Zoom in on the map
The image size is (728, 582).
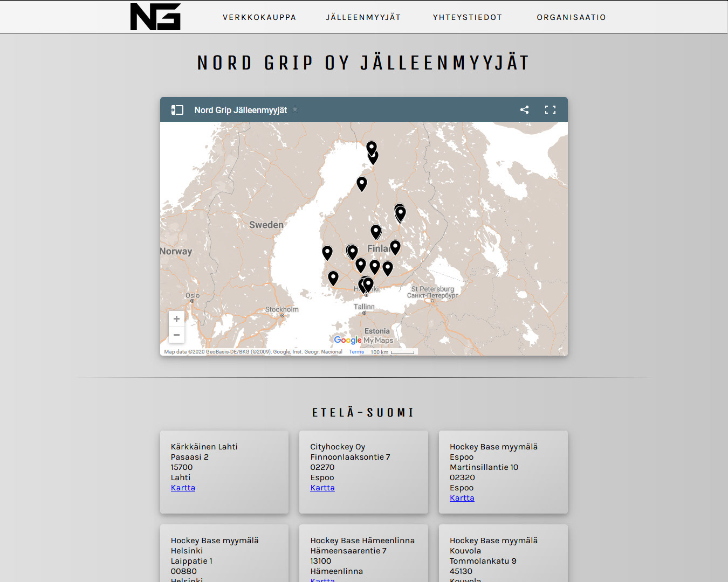click(176, 319)
